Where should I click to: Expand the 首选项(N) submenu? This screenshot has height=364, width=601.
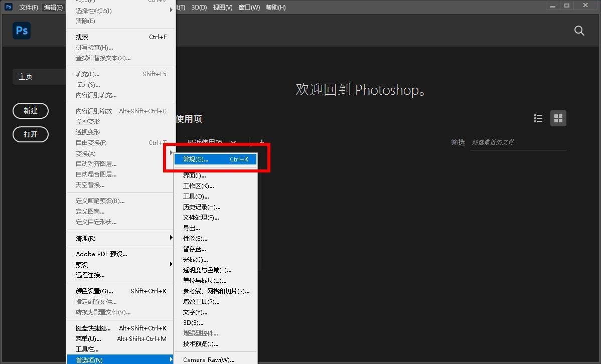(121, 360)
